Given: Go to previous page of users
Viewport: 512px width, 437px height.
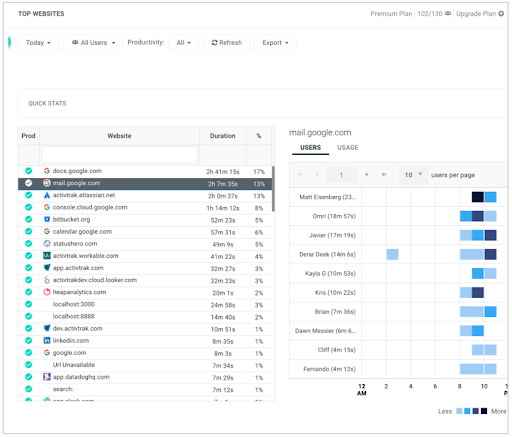Looking at the screenshot, I should coord(317,175).
